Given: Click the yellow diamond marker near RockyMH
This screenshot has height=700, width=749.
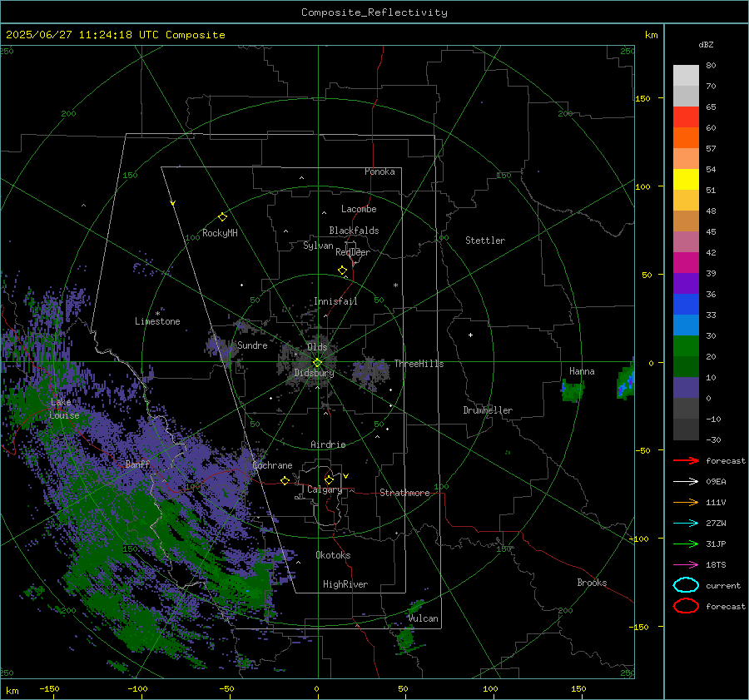Looking at the screenshot, I should click(222, 217).
